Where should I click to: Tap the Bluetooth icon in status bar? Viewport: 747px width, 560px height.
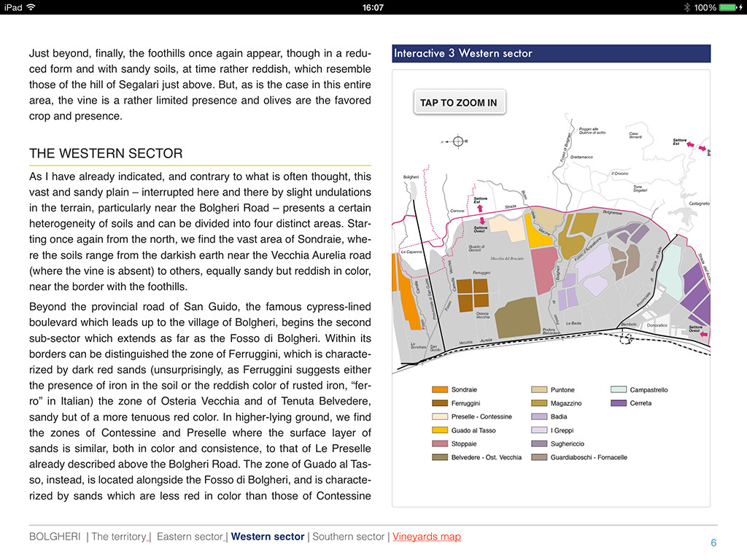pos(686,7)
